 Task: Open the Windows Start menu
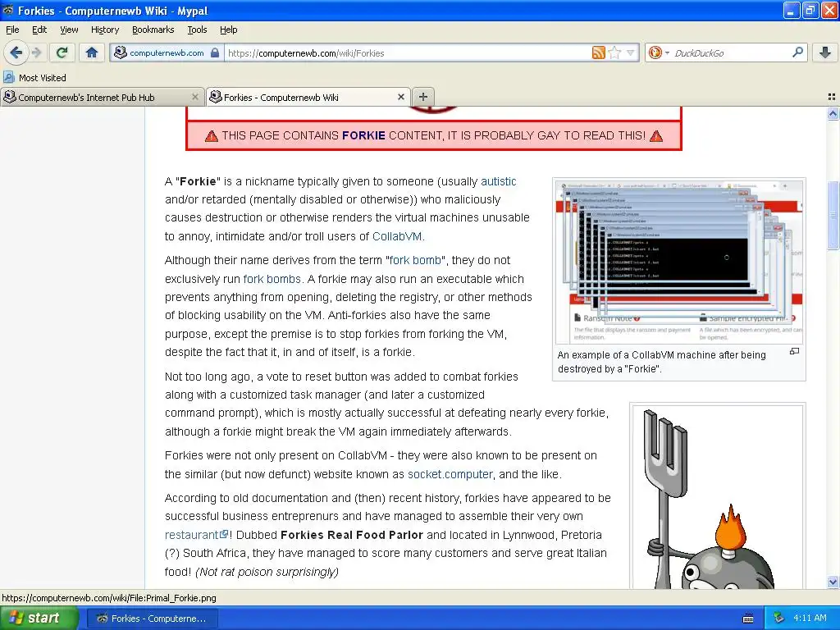point(39,619)
